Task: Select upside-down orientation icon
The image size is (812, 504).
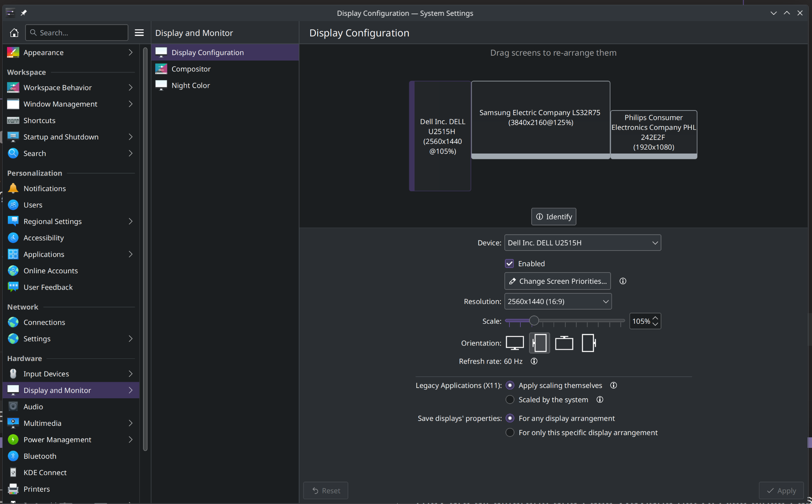Action: tap(564, 343)
